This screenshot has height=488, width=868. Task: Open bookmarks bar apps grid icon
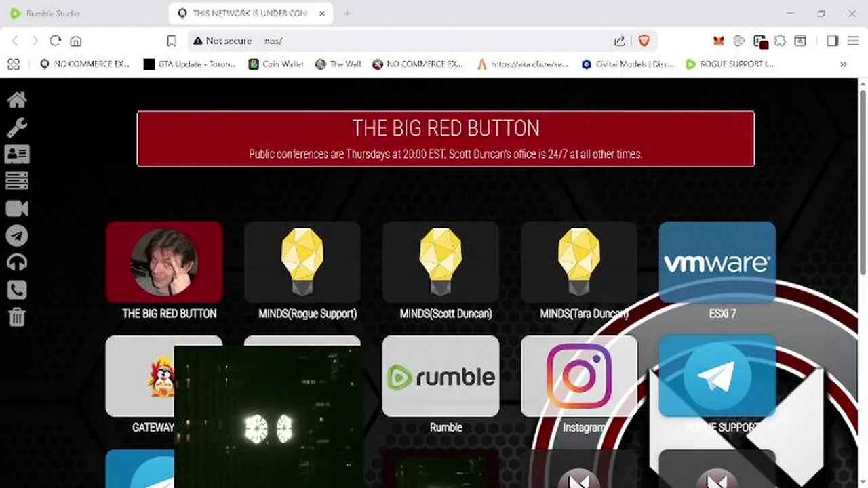click(x=14, y=64)
